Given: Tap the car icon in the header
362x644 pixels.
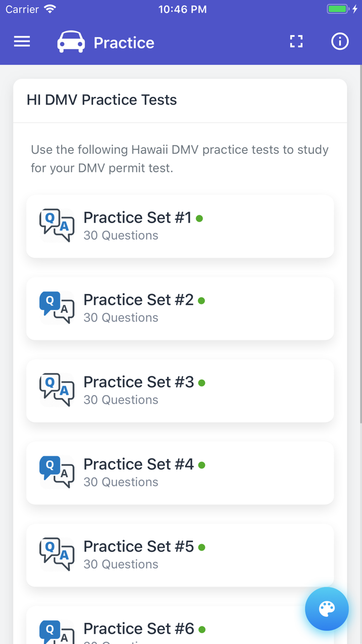Looking at the screenshot, I should pyautogui.click(x=71, y=41).
